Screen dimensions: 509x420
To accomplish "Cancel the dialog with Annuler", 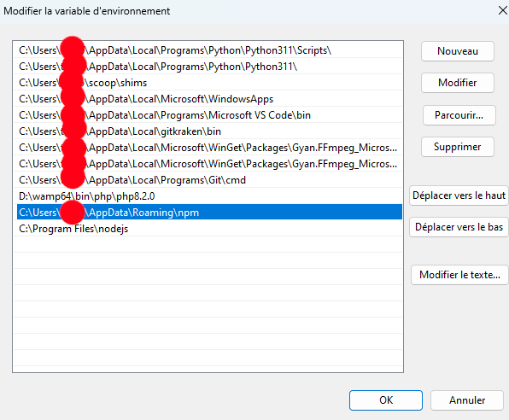I will click(467, 400).
